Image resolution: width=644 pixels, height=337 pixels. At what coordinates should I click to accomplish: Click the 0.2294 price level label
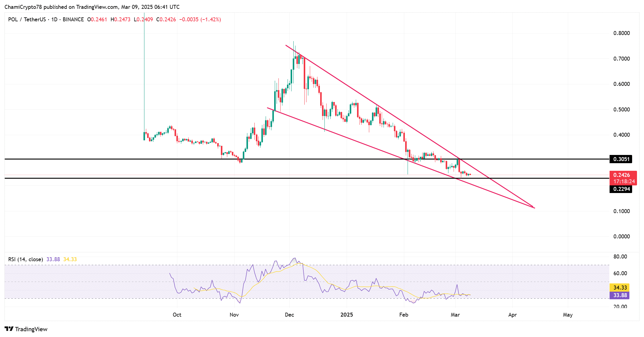click(621, 189)
